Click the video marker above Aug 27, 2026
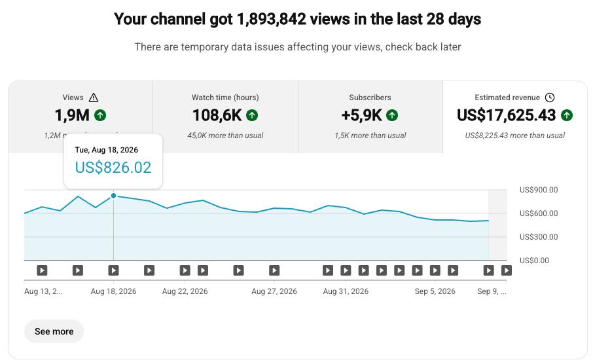Image resolution: width=593 pixels, height=364 pixels. coord(274,270)
